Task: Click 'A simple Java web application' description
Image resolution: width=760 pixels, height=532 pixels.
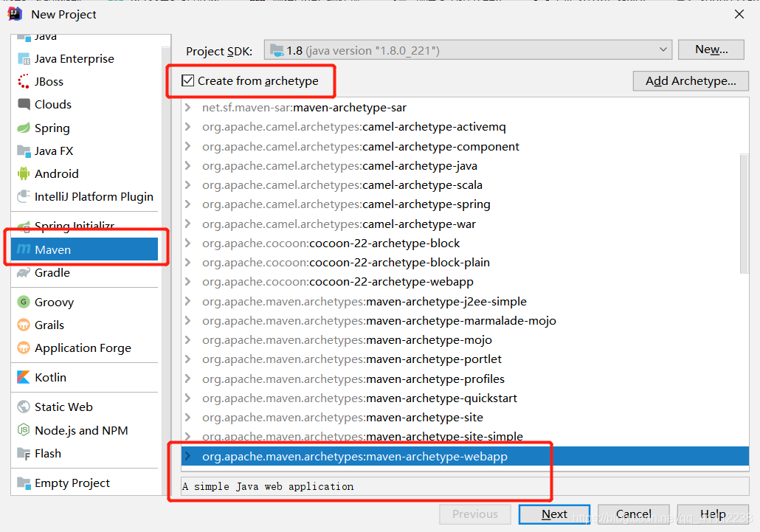Action: [268, 486]
